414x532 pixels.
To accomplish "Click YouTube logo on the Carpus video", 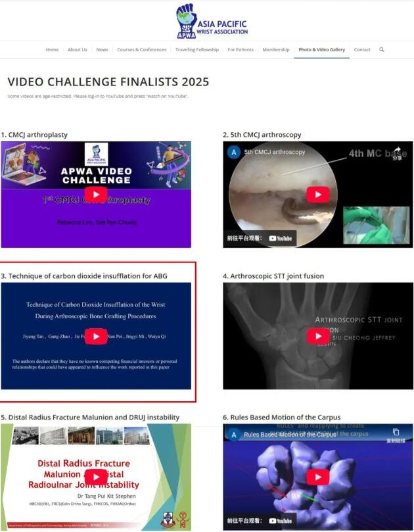I will [x=281, y=521].
